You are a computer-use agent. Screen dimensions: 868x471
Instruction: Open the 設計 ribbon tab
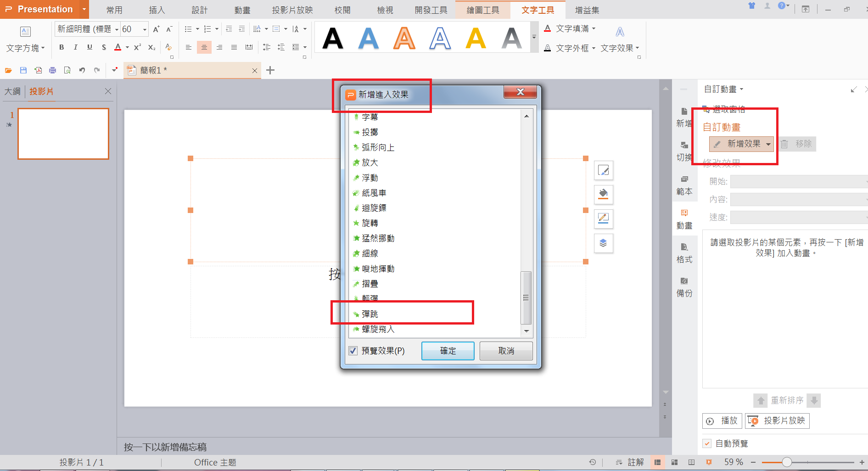pyautogui.click(x=200, y=10)
